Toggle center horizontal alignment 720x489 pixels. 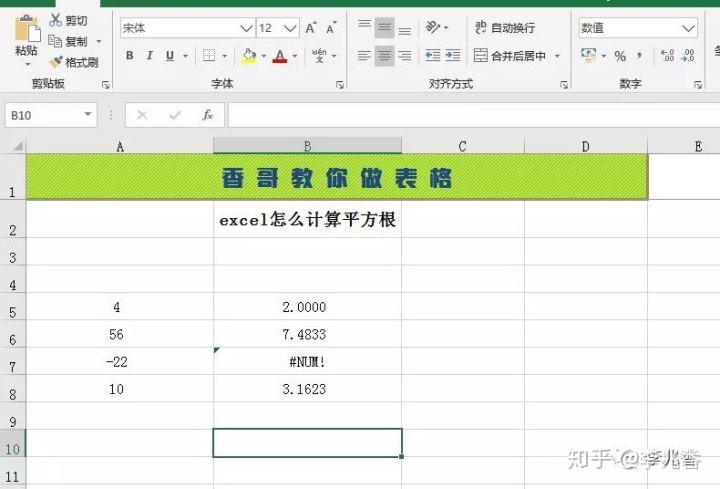pos(384,56)
